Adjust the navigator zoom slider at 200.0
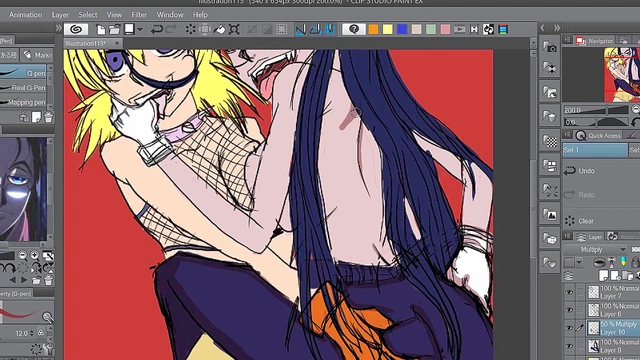This screenshot has height=360, width=640. (x=596, y=110)
